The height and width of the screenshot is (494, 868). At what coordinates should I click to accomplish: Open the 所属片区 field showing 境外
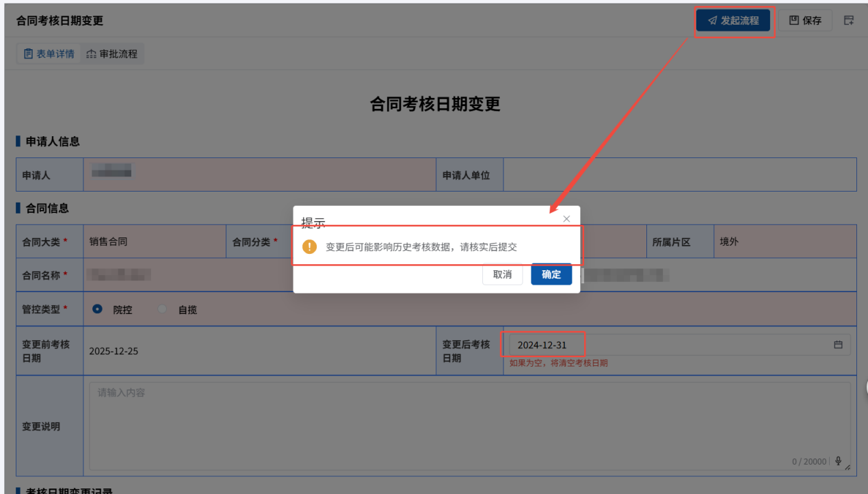784,242
